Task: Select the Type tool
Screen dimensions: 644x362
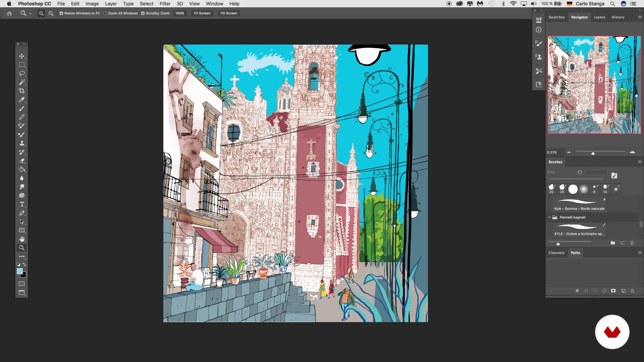Action: pyautogui.click(x=22, y=204)
